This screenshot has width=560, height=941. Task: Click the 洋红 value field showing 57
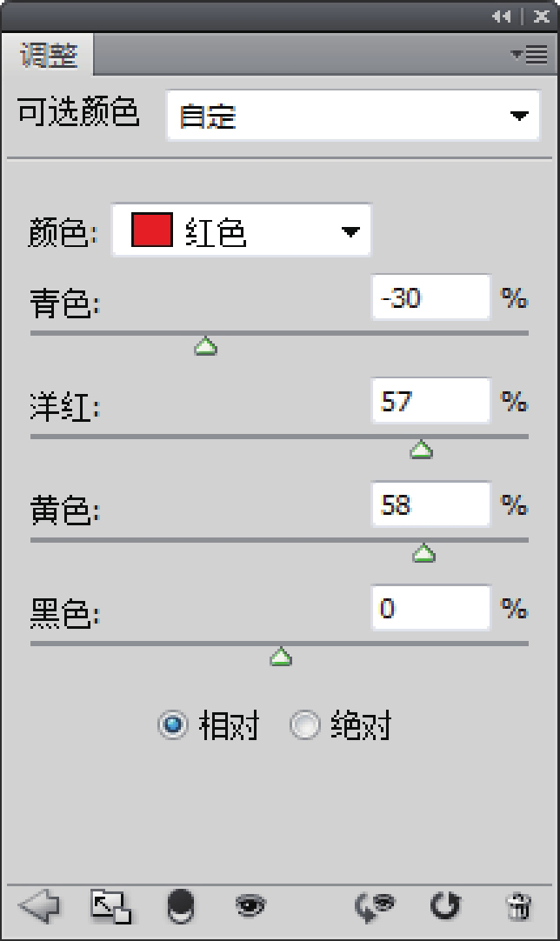pyautogui.click(x=430, y=402)
